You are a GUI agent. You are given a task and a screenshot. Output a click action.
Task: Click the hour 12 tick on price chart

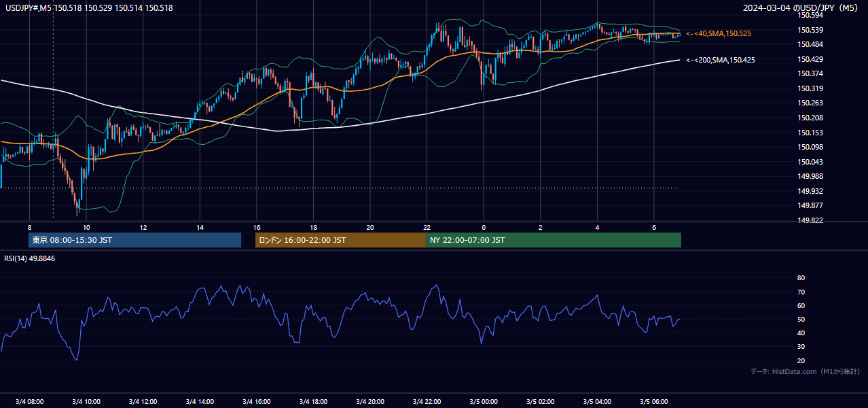click(x=143, y=227)
